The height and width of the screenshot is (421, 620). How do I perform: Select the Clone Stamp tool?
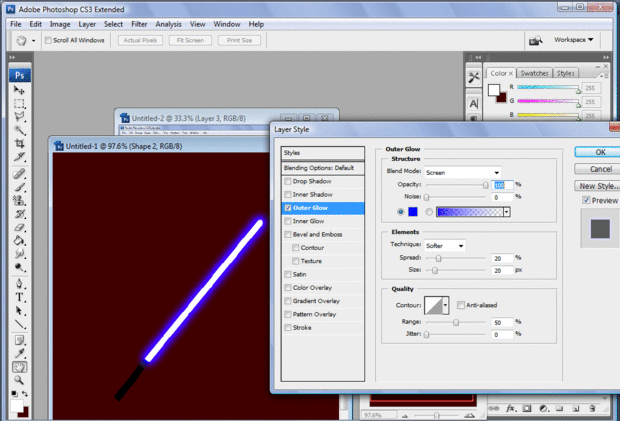pyautogui.click(x=19, y=200)
